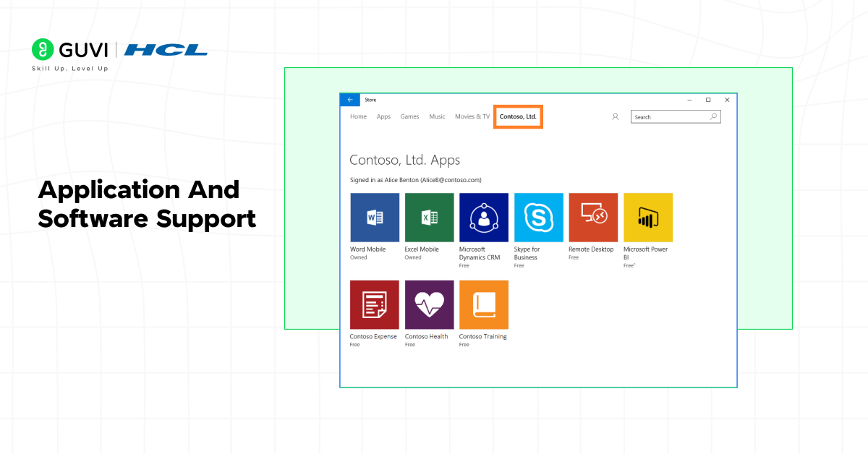
Task: Click the back arrow in the Store
Action: pos(349,100)
